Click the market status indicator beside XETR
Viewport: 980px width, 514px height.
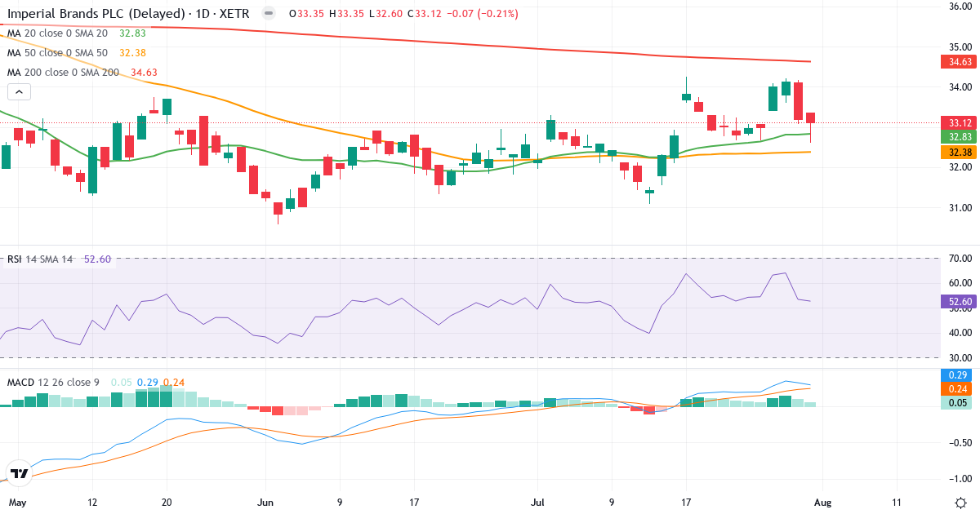(269, 14)
